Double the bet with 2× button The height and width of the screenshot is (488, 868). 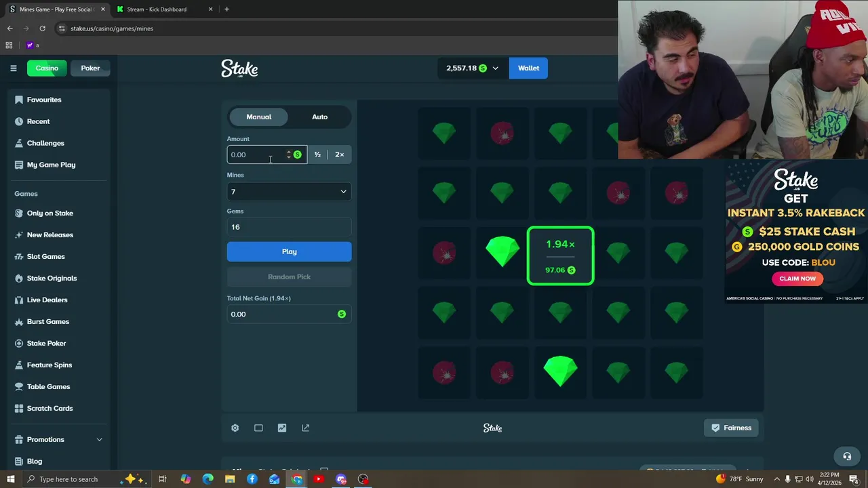339,155
